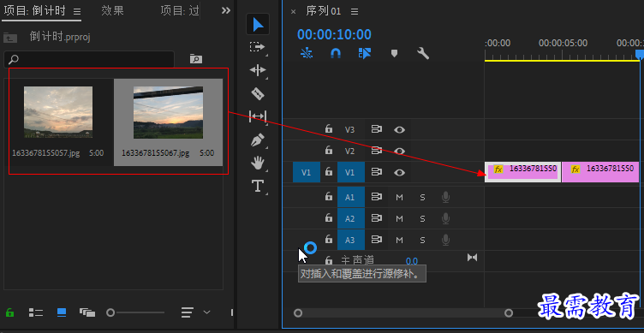This screenshot has height=333, width=644.
Task: Lock the A1 audio track
Action: 329,197
